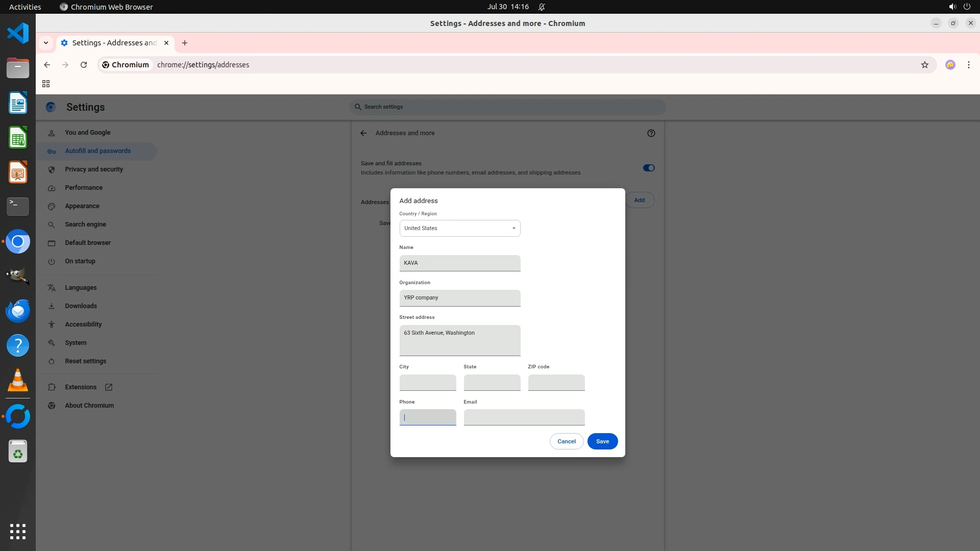Open the Chromium three-dot menu

point(968,65)
